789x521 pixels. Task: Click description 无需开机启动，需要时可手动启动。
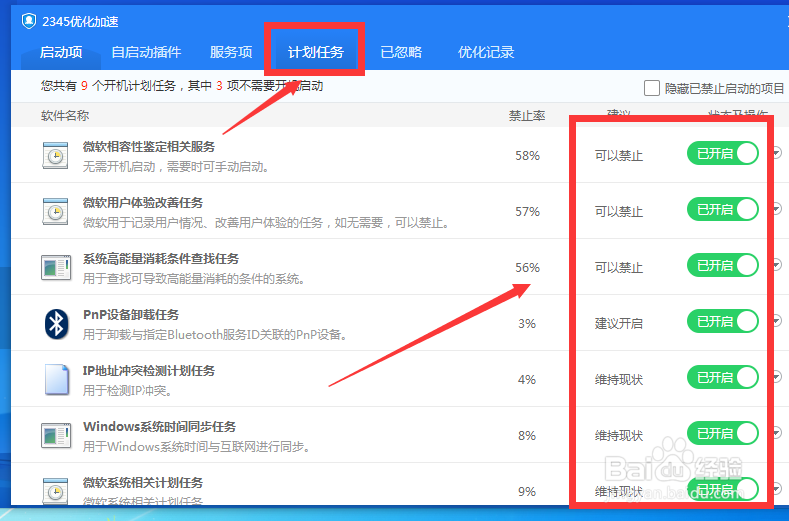coord(176,167)
